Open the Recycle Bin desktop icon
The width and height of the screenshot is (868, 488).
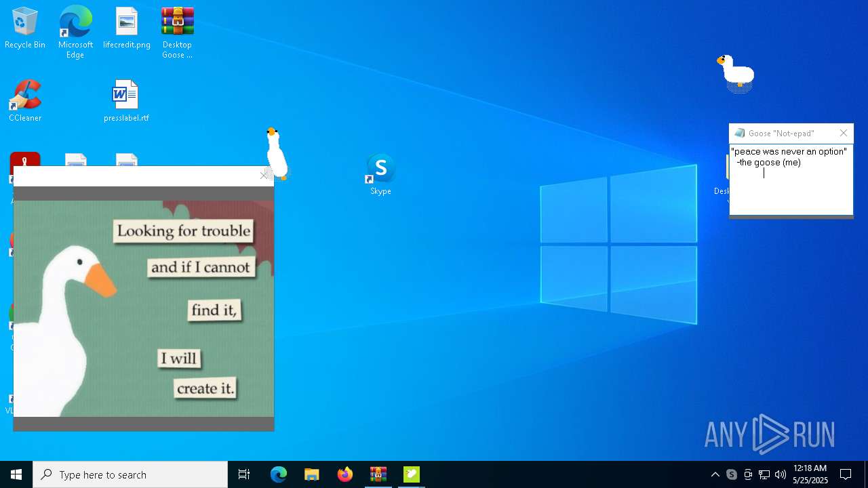(25, 28)
